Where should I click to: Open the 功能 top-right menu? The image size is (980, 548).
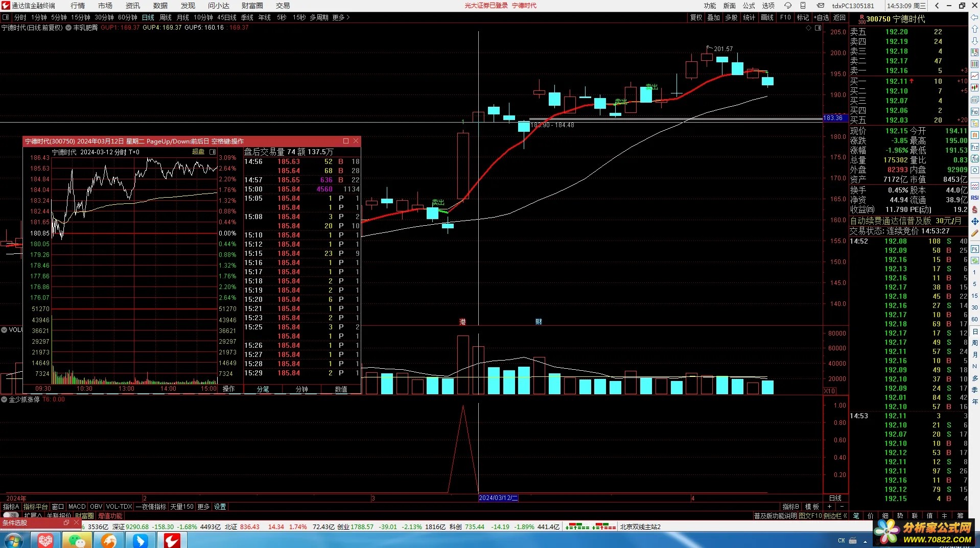(710, 6)
